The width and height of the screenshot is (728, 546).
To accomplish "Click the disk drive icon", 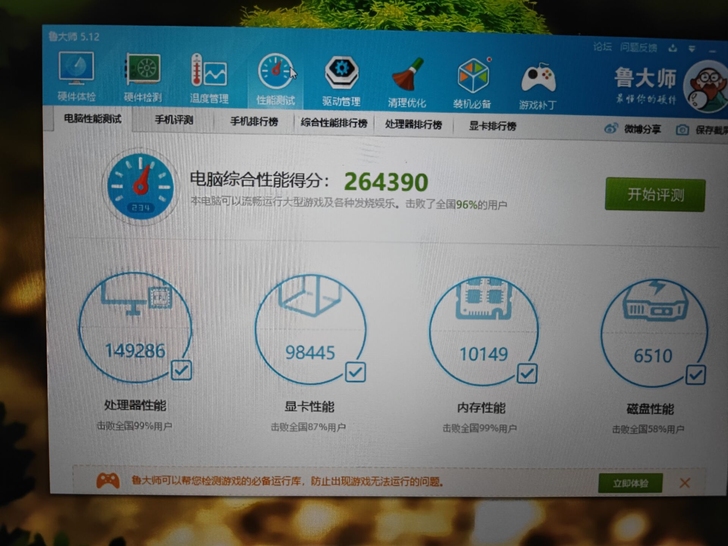I will coord(655,301).
